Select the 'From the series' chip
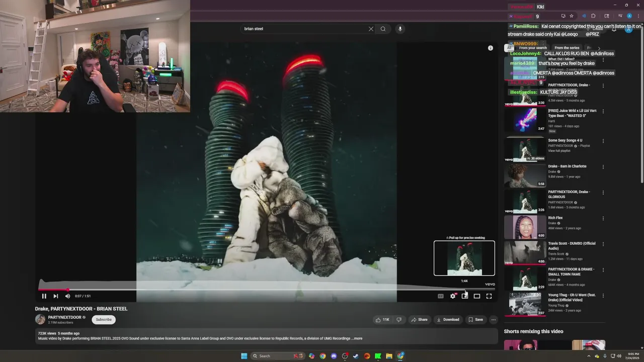This screenshot has width=644, height=362. point(567,48)
